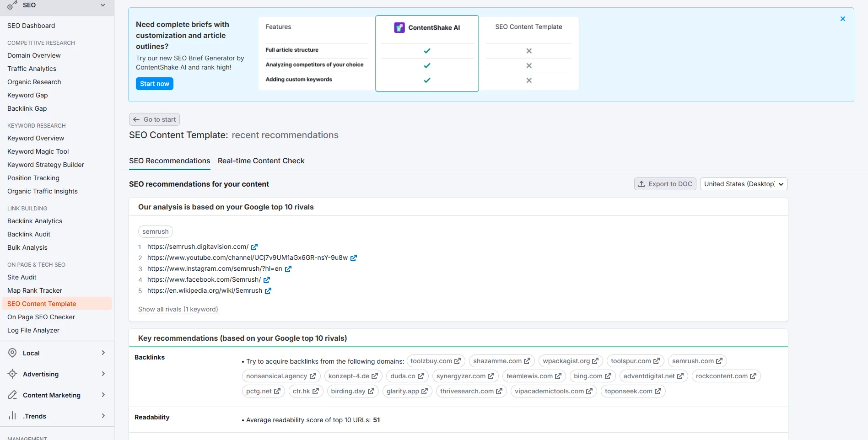
Task: Open external link icon for Wikipedia Semrush rival
Action: [x=268, y=291]
